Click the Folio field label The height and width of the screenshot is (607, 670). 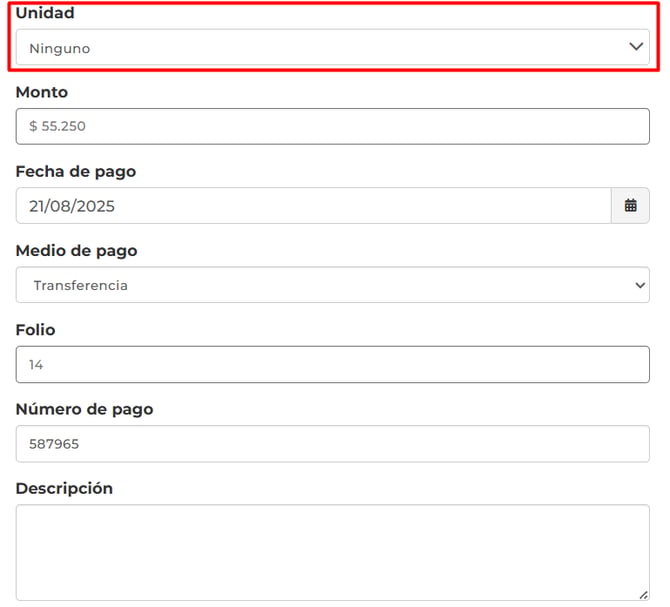tap(36, 329)
